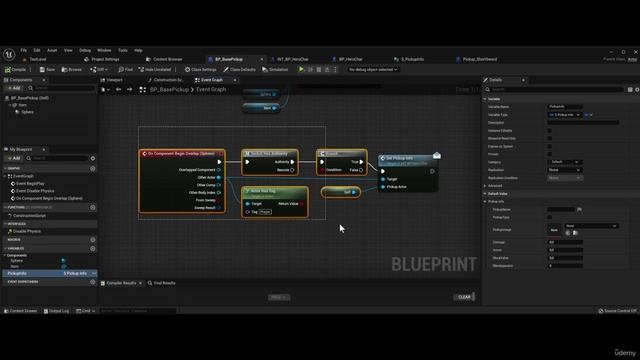Open the Replication None dropdown
Image resolution: width=640 pixels, height=360 pixels.
(x=565, y=170)
